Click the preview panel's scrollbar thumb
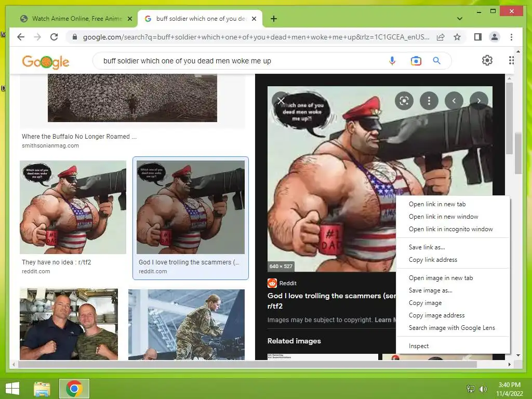This screenshot has width=532, height=399. point(509,118)
